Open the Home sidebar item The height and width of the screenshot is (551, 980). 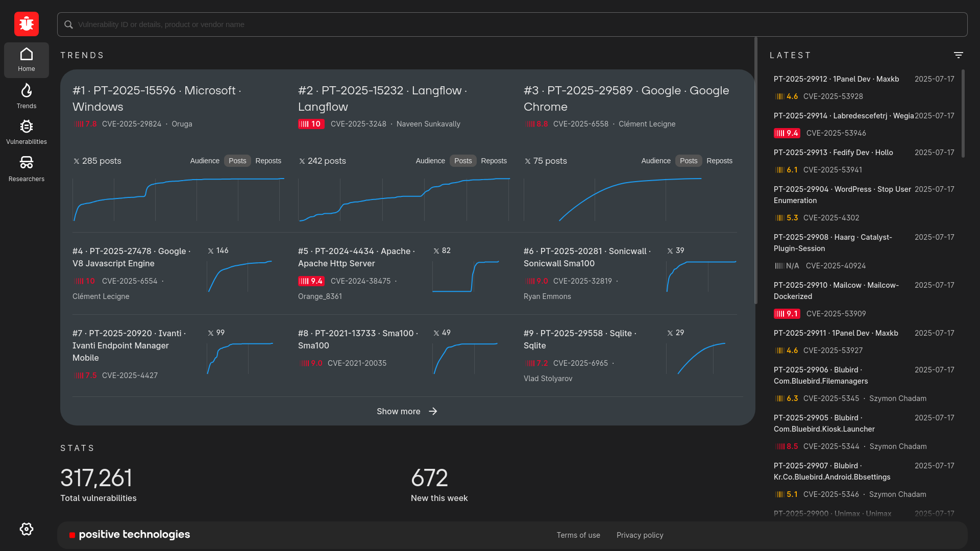click(27, 60)
